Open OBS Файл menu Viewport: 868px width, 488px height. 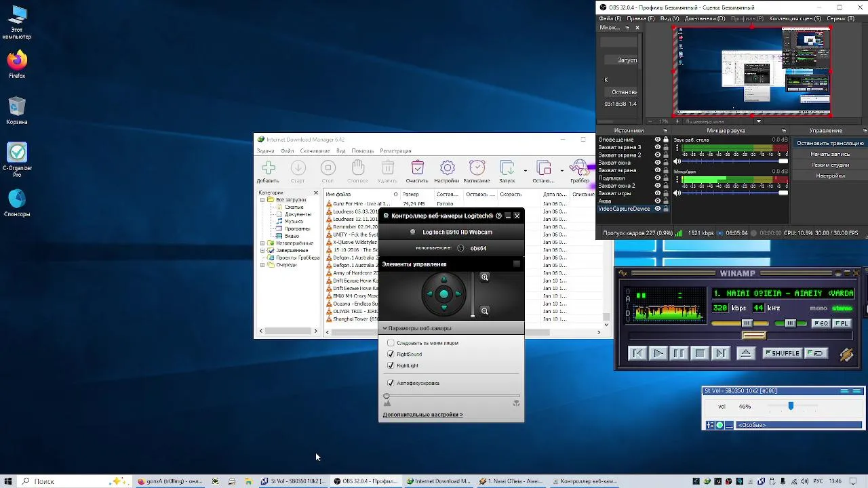pos(610,19)
